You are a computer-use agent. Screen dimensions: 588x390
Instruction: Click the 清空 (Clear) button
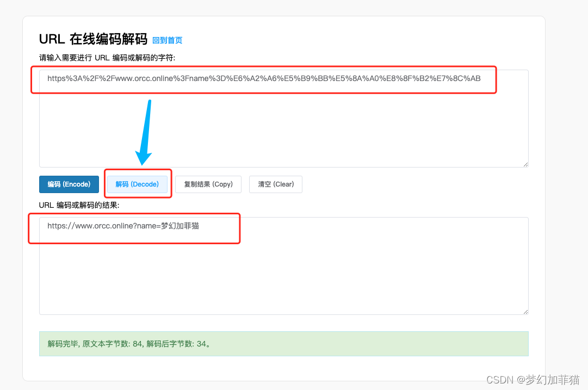[276, 184]
